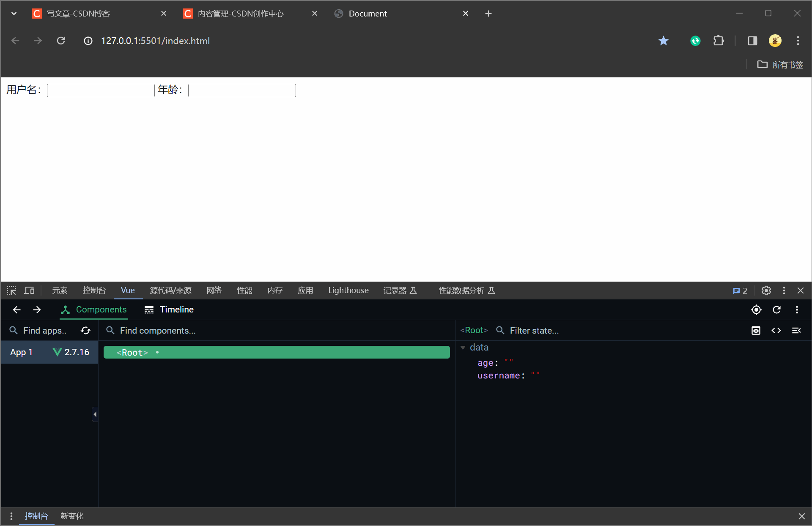Screen dimensions: 812x526
Task: Toggle dark mode in DevTools settings
Action: (766, 290)
